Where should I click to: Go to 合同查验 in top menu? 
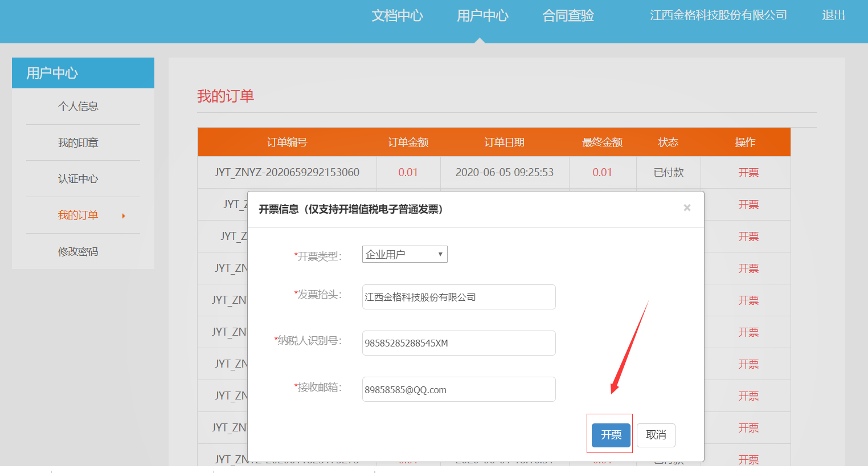click(x=568, y=16)
